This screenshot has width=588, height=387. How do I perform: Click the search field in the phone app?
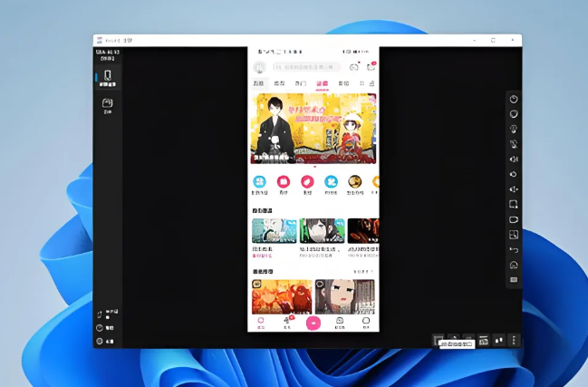point(306,67)
